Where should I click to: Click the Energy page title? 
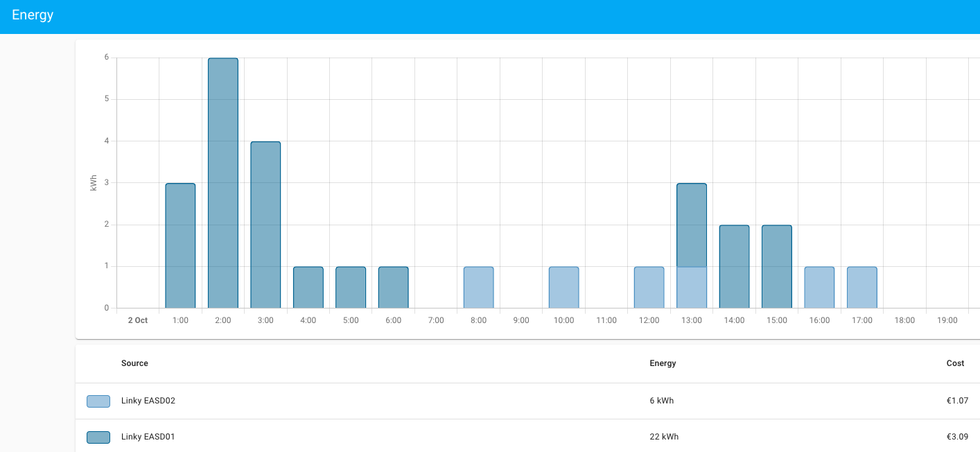click(x=33, y=15)
